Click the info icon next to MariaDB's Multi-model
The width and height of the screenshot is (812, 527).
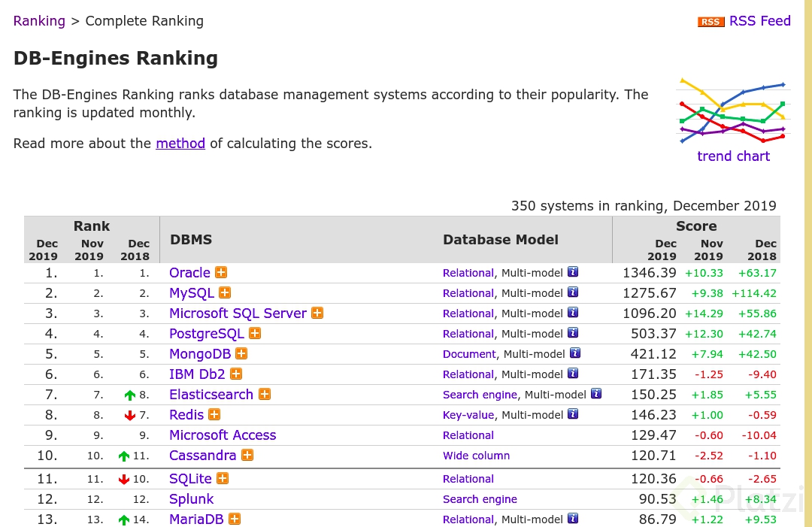[x=573, y=519]
